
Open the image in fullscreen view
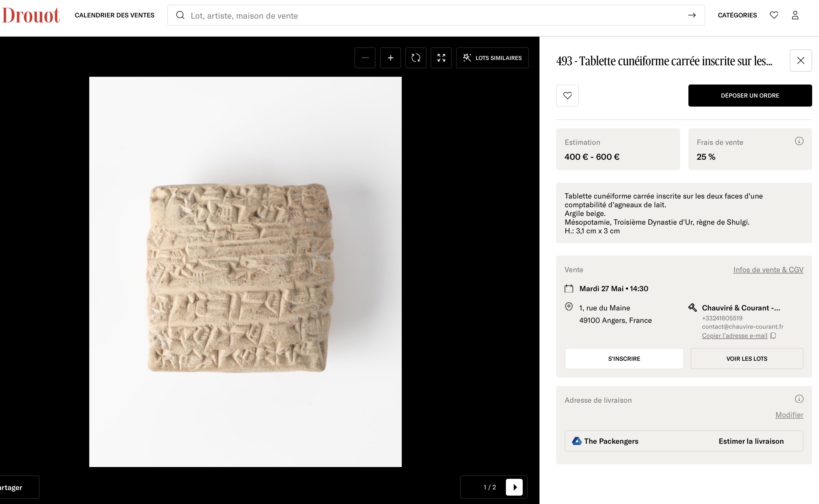click(x=441, y=58)
